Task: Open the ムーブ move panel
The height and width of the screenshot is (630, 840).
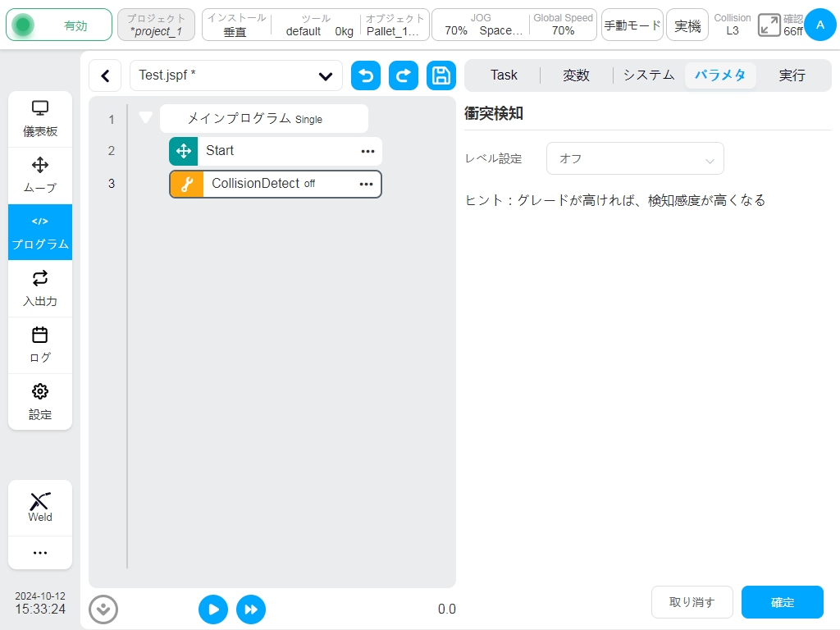Action: pos(40,176)
